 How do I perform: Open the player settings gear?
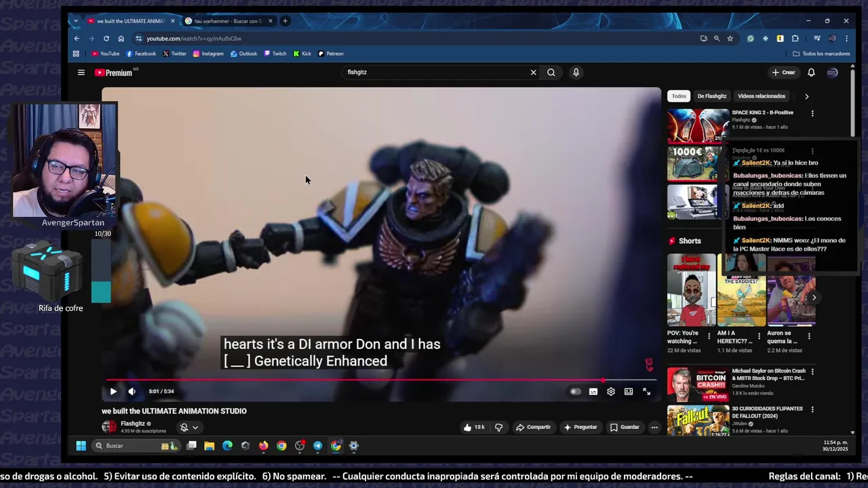pos(611,391)
